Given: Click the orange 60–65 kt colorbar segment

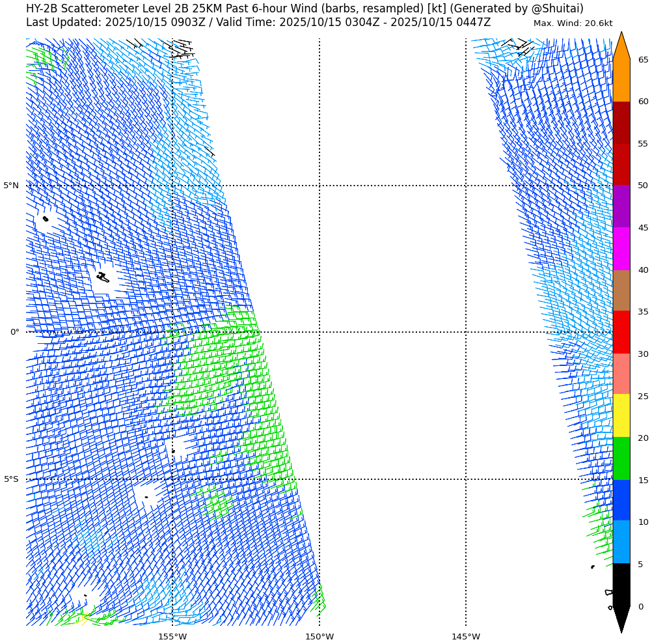Looking at the screenshot, I should pyautogui.click(x=621, y=81).
